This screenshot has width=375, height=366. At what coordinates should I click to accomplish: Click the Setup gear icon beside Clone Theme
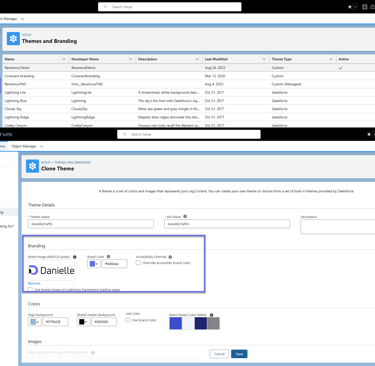coord(32,166)
